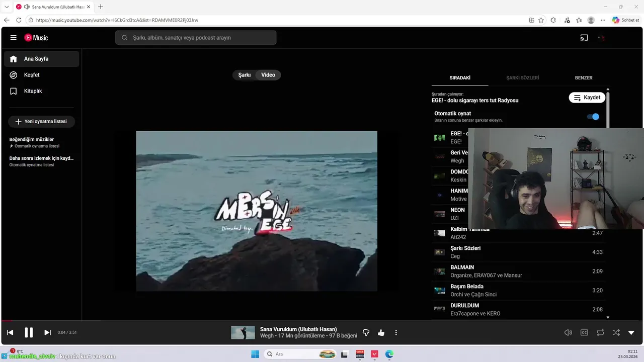The width and height of the screenshot is (644, 362).
Task: Toggle repeat mode
Action: coord(600,332)
